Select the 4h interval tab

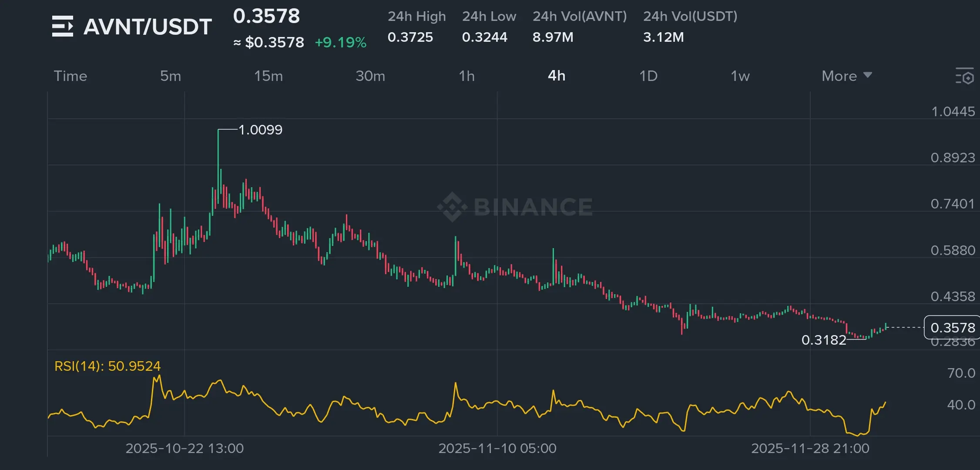pos(557,76)
